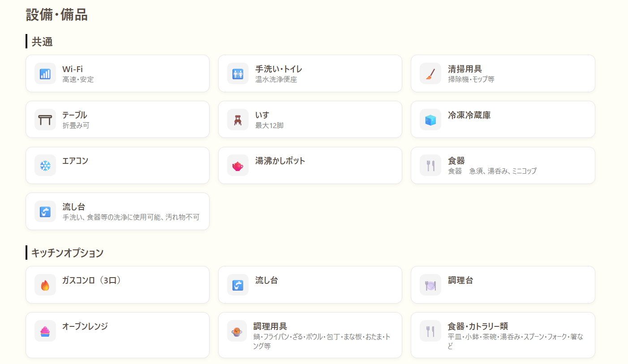Click the broom icon for 清掃用具
Viewport: 628px width, 364px height.
430,74
